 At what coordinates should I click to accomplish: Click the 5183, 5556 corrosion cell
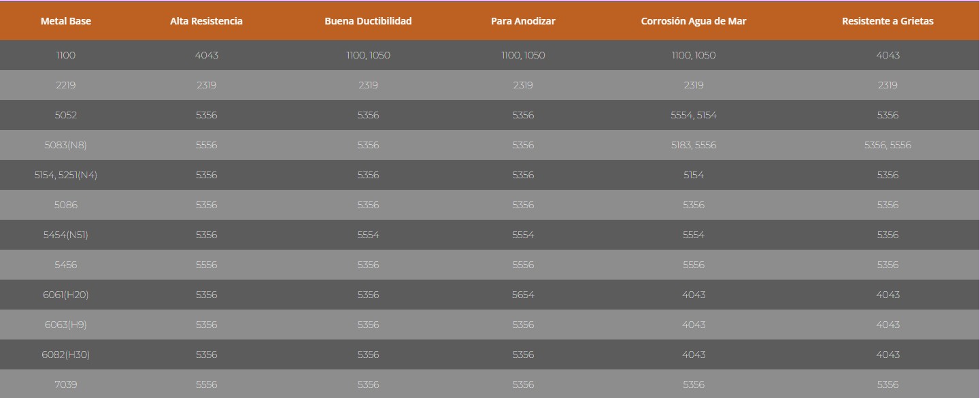point(694,145)
